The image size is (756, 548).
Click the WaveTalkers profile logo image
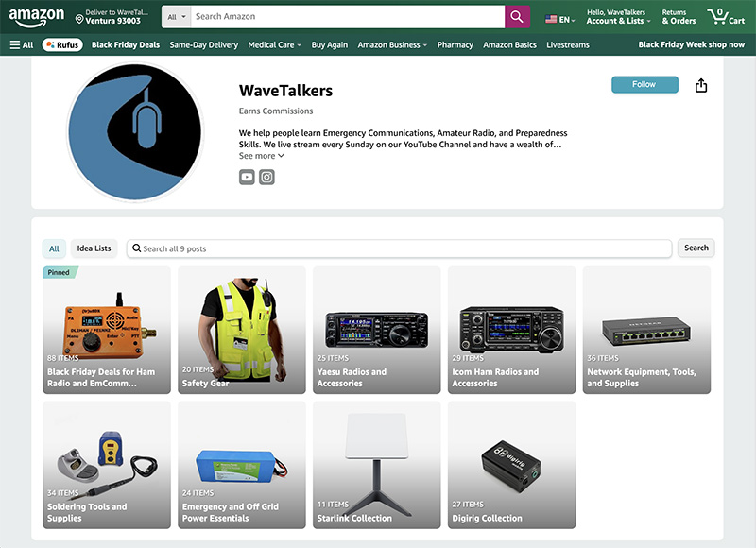tap(134, 132)
